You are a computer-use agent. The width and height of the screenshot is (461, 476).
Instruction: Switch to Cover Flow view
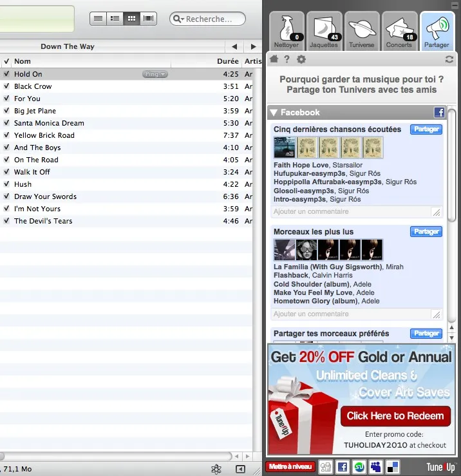(x=148, y=19)
